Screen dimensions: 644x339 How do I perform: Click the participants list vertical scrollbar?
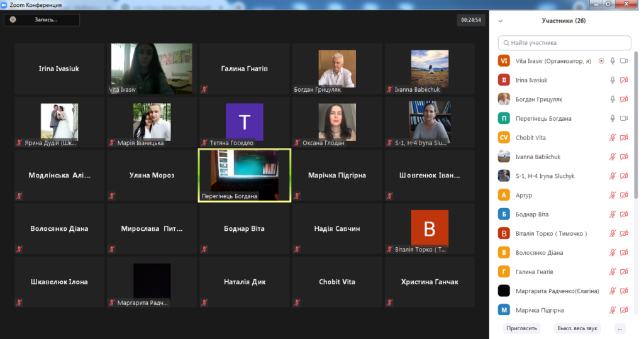click(636, 126)
